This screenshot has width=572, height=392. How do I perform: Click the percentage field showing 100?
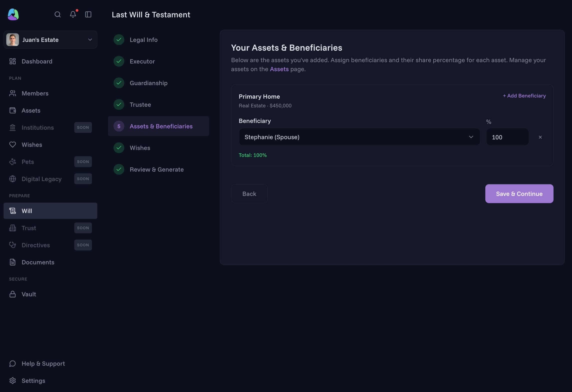coord(507,137)
